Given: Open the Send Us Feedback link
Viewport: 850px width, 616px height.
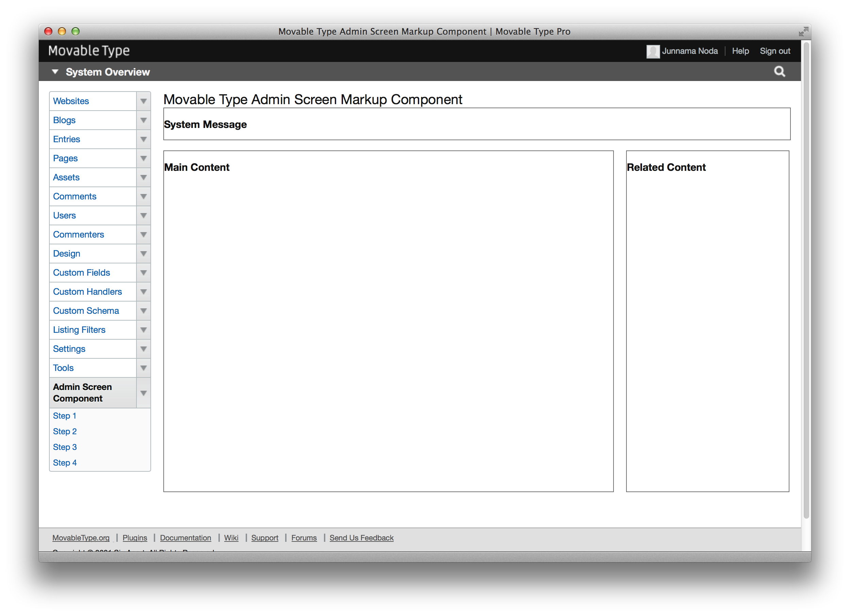Looking at the screenshot, I should click(x=362, y=539).
